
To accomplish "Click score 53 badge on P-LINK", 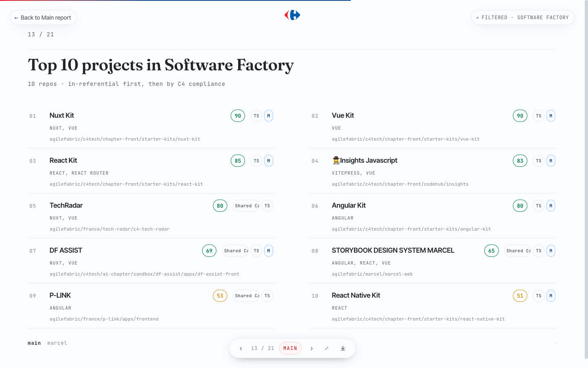I will click(220, 296).
